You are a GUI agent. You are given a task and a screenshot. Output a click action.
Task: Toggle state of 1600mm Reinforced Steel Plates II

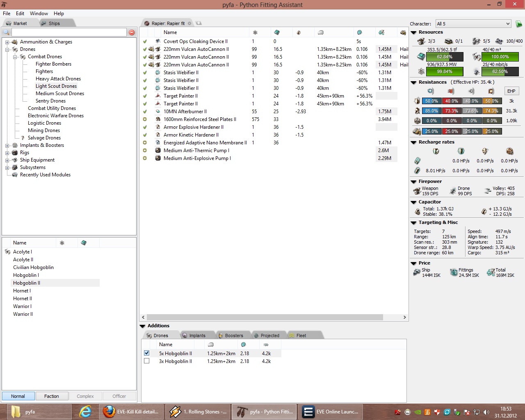coord(145,119)
